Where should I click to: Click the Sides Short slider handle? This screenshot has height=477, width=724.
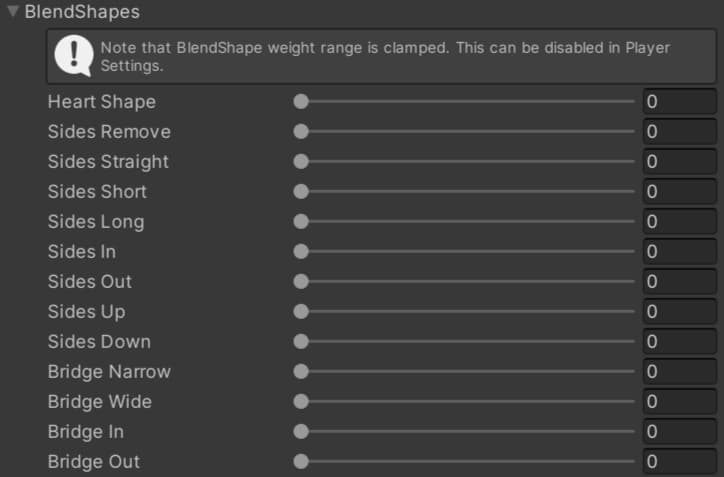tap(301, 192)
